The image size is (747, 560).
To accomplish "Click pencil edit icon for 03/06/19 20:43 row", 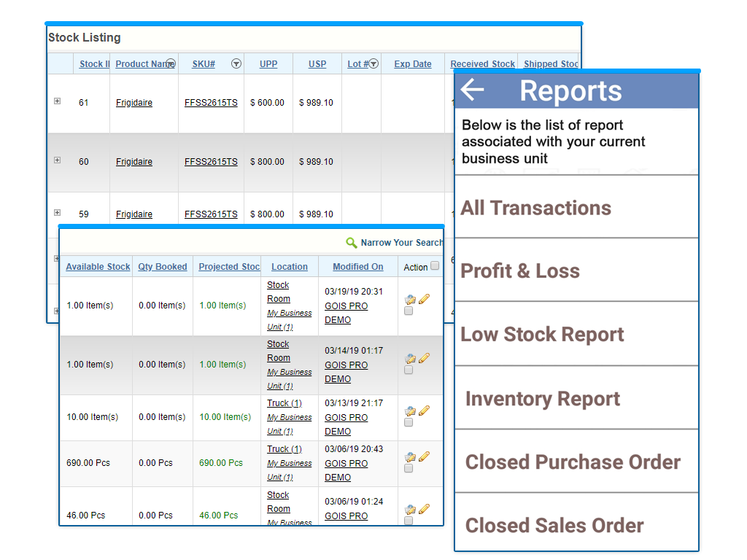I will coord(424,456).
